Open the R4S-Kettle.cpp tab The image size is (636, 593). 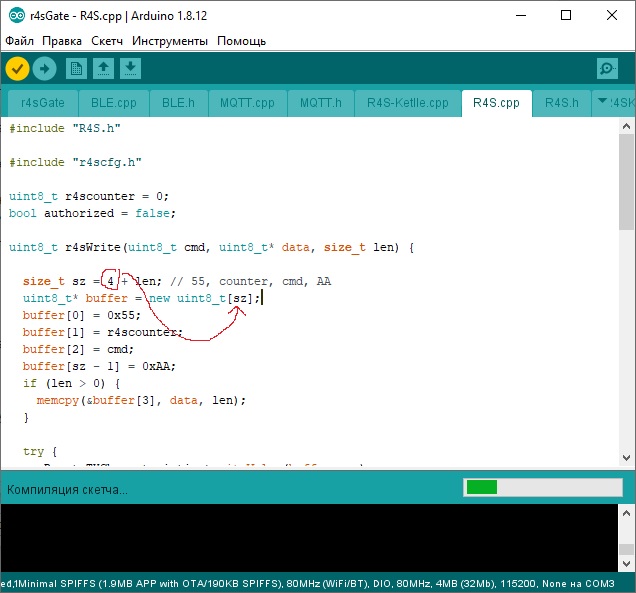coord(407,103)
